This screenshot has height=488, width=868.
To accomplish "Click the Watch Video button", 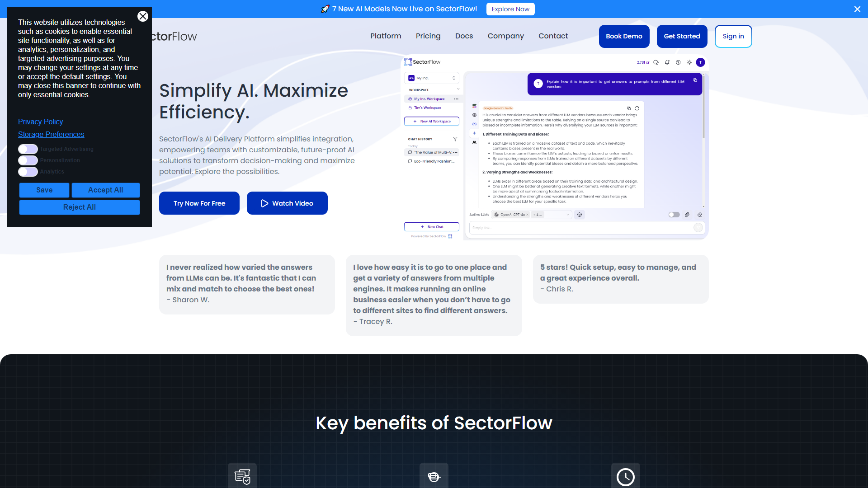I will 287,203.
